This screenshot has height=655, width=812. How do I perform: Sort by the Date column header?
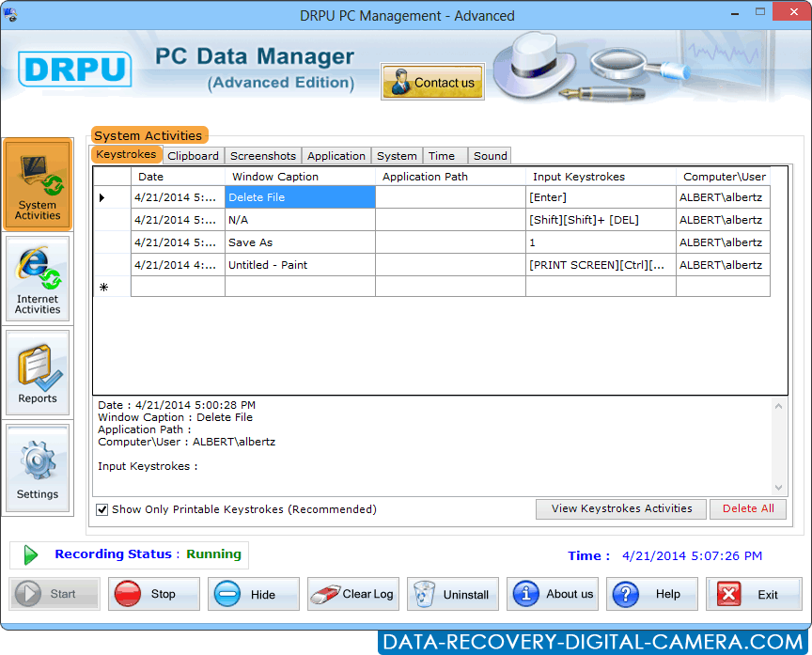tap(178, 177)
